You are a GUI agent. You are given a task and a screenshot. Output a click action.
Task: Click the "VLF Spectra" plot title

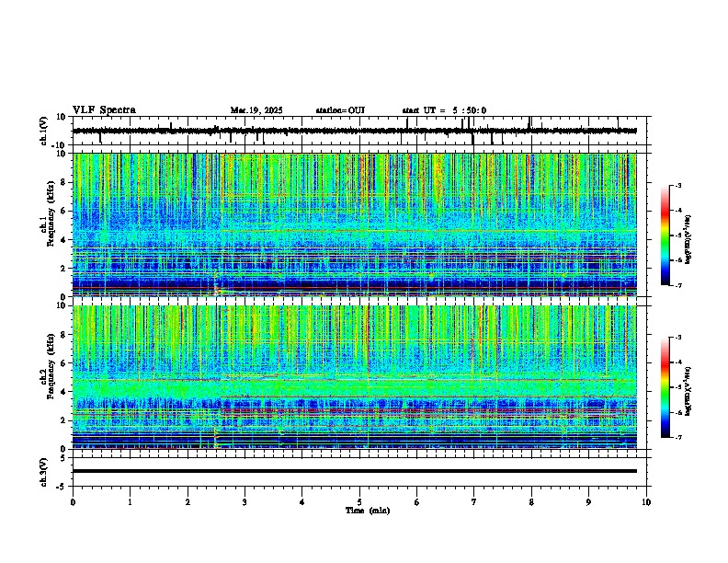click(x=104, y=110)
